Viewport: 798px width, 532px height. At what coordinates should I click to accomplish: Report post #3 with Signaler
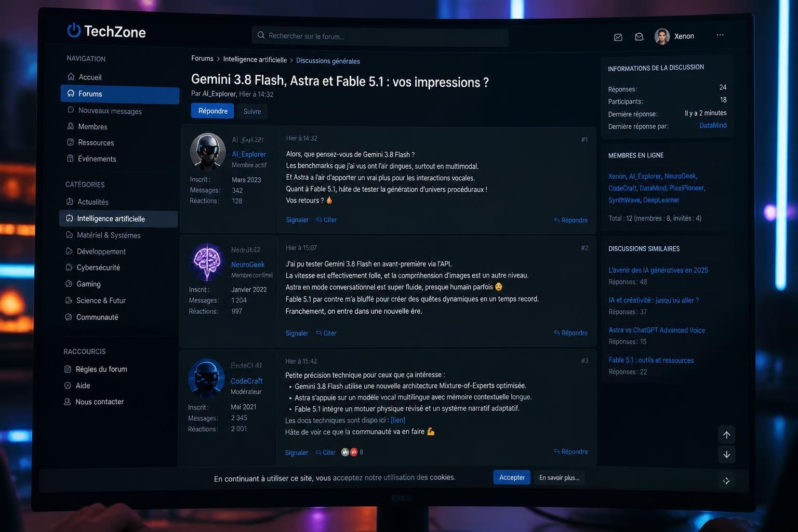coord(297,453)
